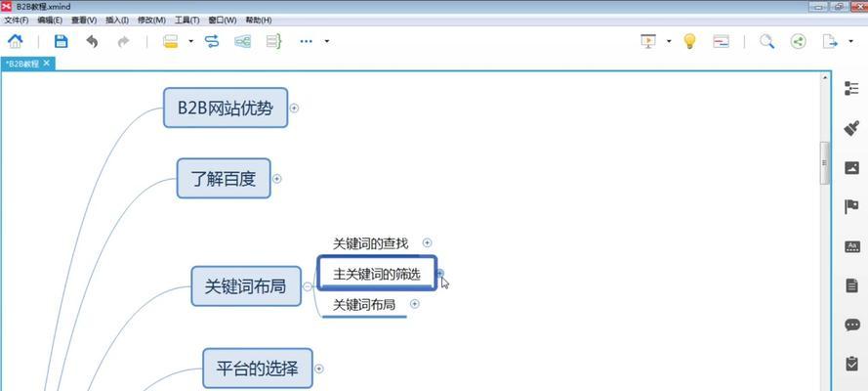Start presentation mode icon

click(648, 41)
